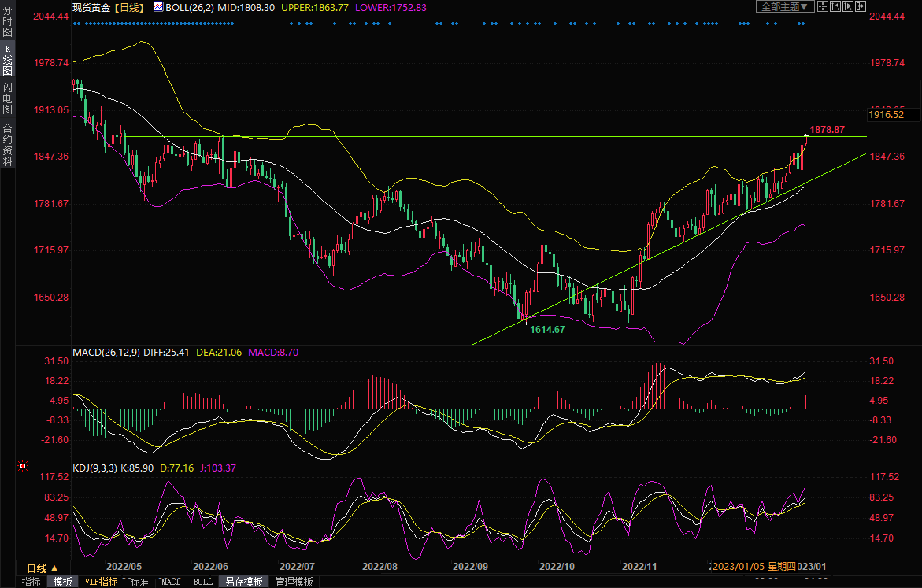
Task: Click the 现货黄金【日线】chart title
Action: 108,7
